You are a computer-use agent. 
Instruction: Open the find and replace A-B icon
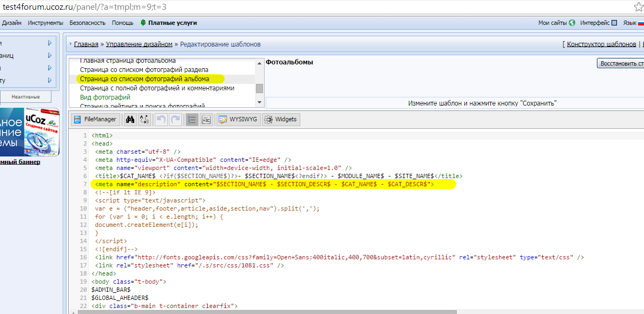click(144, 120)
